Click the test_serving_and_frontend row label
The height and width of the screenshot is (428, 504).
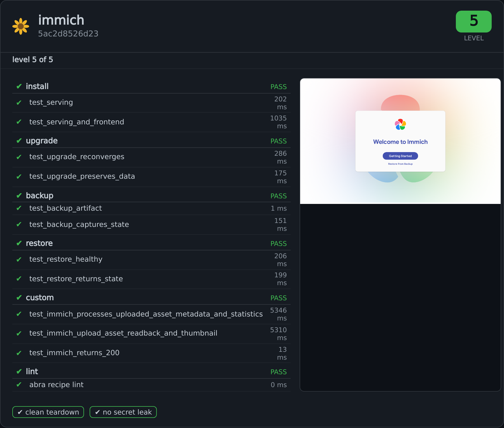tap(77, 122)
